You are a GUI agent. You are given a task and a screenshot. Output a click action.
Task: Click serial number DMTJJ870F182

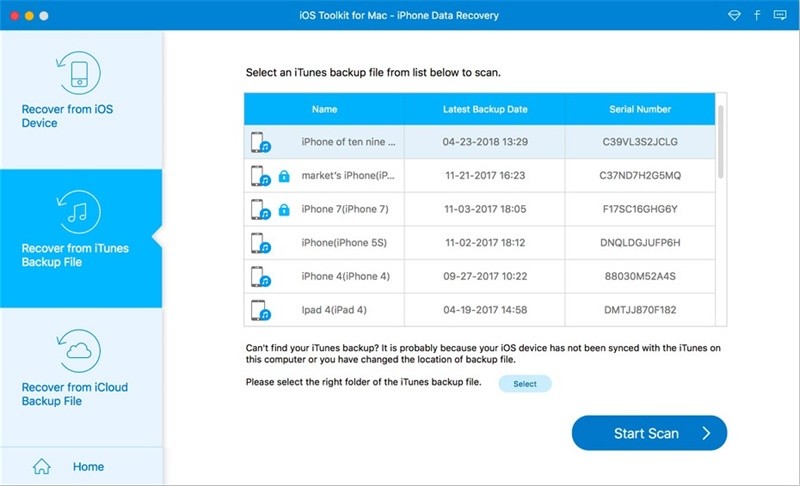pyautogui.click(x=640, y=310)
